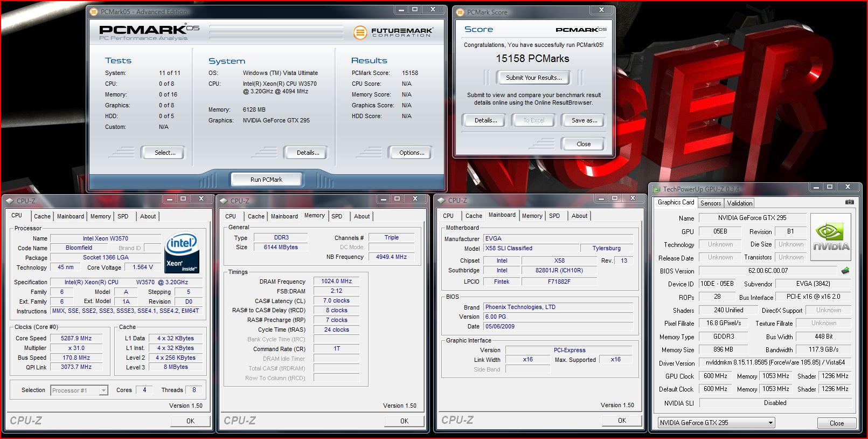This screenshot has height=439, width=868.
Task: Click the GPU-Z Driver Version field
Action: [774, 362]
